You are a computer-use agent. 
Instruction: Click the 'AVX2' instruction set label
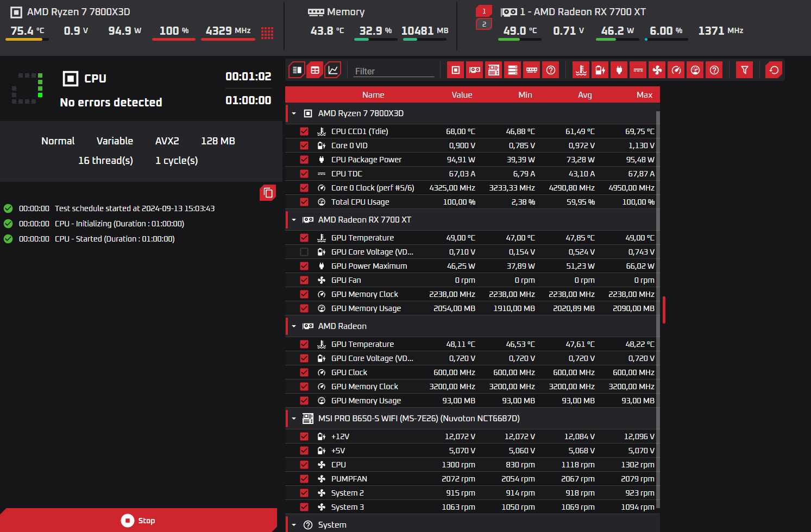pos(167,141)
